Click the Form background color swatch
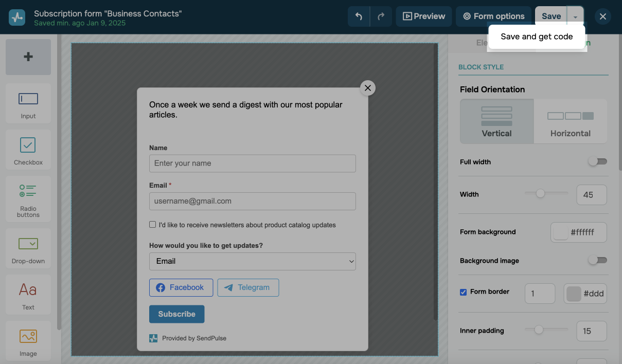 tap(560, 232)
